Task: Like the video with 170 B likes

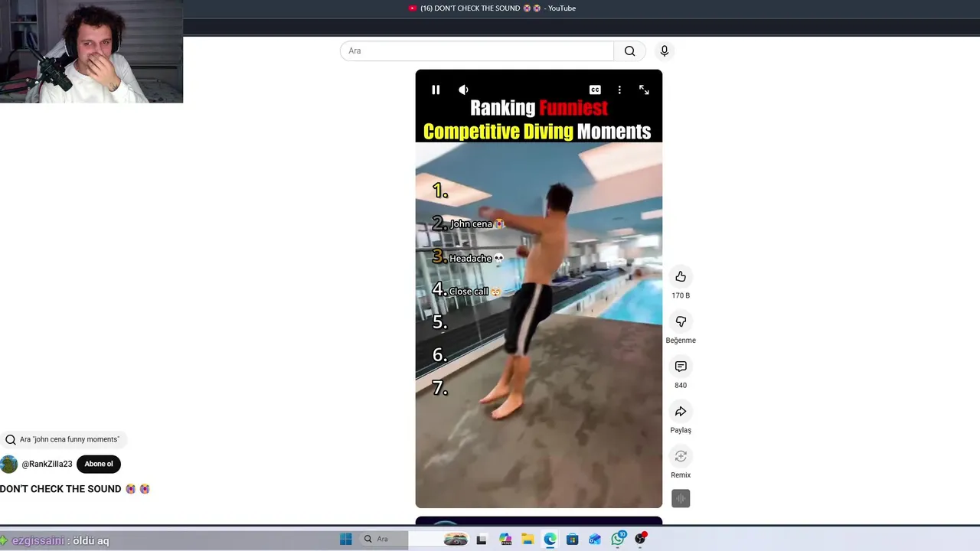Action: [x=681, y=276]
